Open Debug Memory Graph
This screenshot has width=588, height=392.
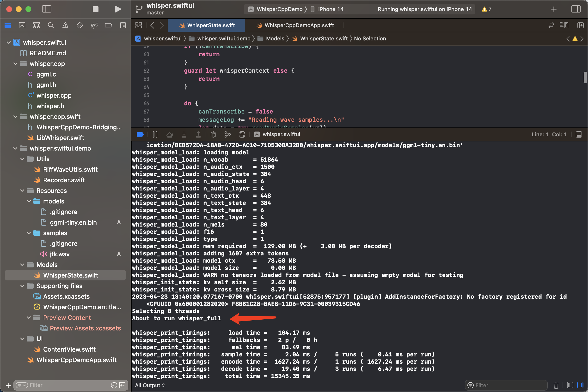coord(227,134)
